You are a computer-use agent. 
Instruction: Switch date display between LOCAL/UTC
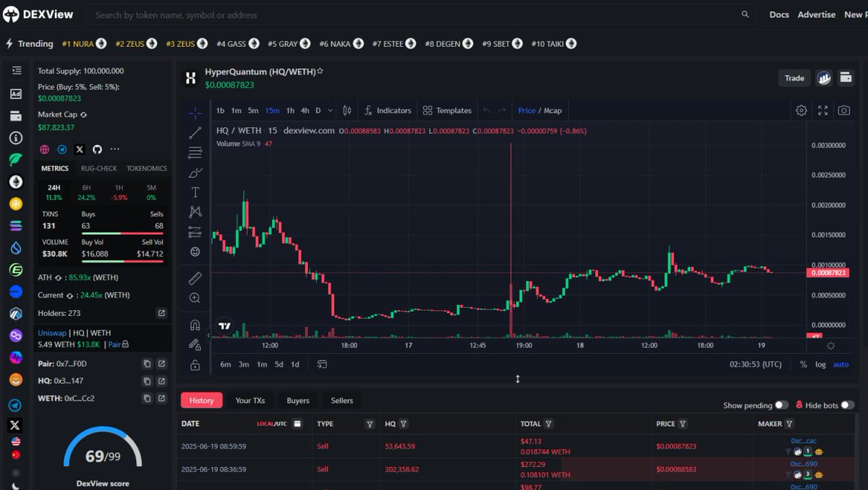(x=272, y=424)
